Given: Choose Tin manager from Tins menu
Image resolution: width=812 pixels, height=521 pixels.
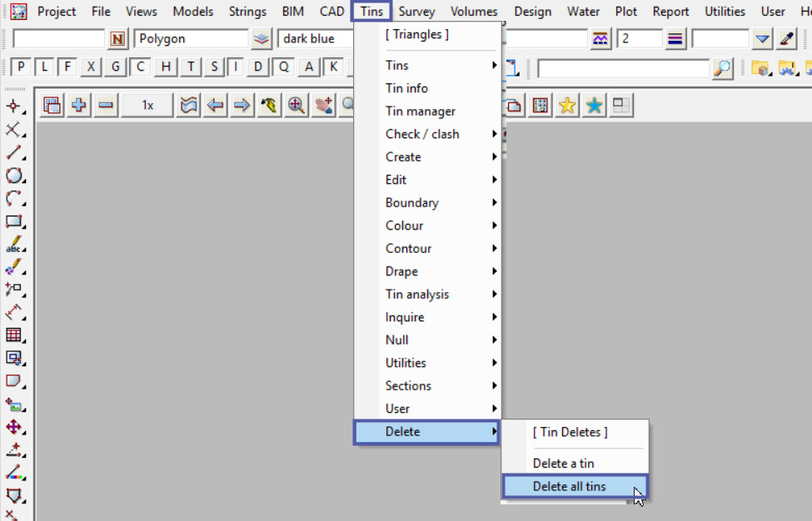Looking at the screenshot, I should pos(427,112).
